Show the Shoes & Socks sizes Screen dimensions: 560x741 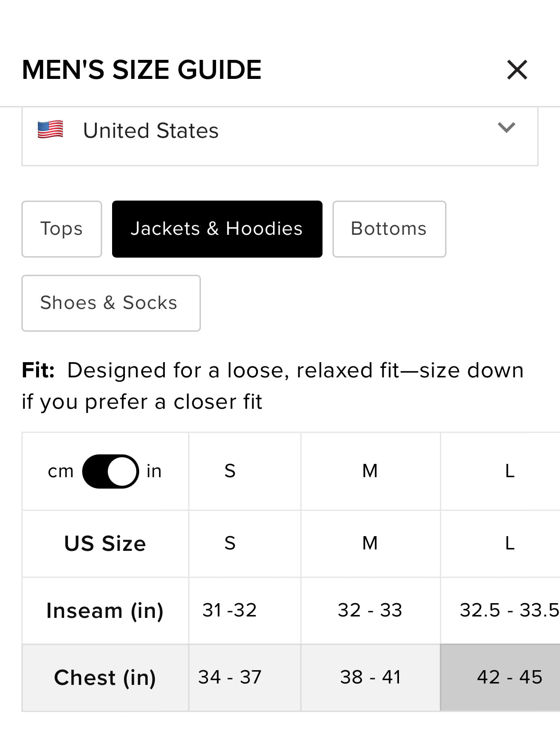(111, 303)
